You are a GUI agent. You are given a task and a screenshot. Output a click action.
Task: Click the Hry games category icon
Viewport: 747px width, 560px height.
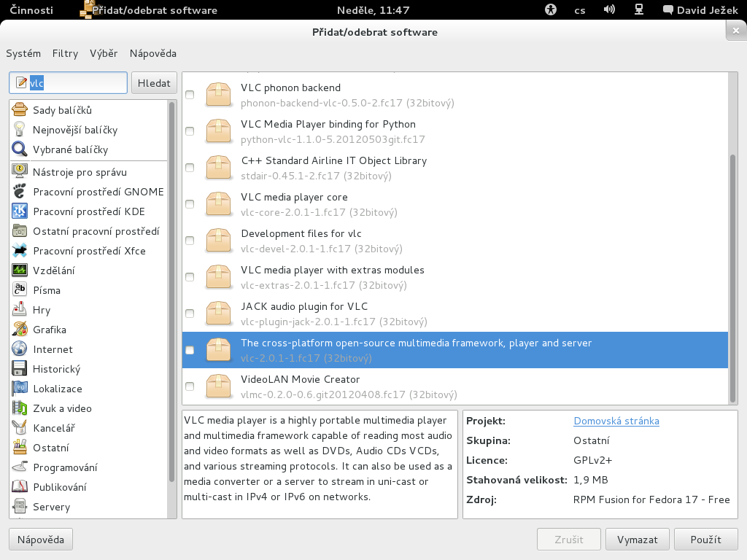pos(20,310)
